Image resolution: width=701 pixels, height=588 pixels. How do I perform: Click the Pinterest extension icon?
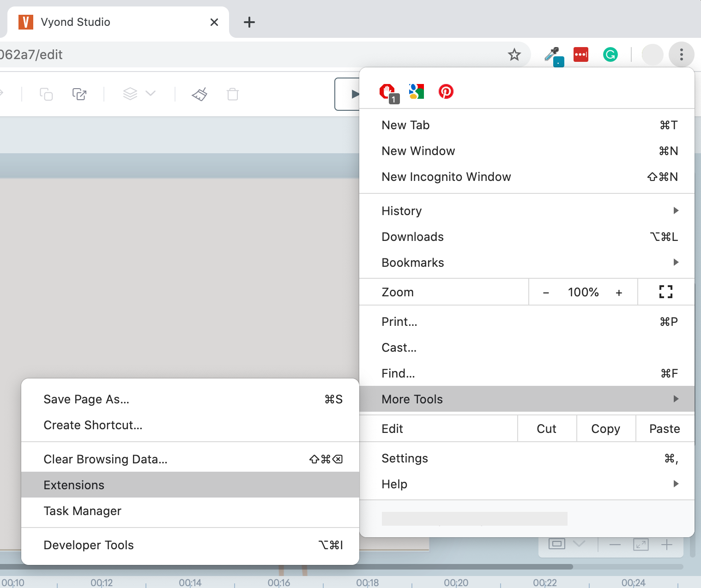pos(446,91)
